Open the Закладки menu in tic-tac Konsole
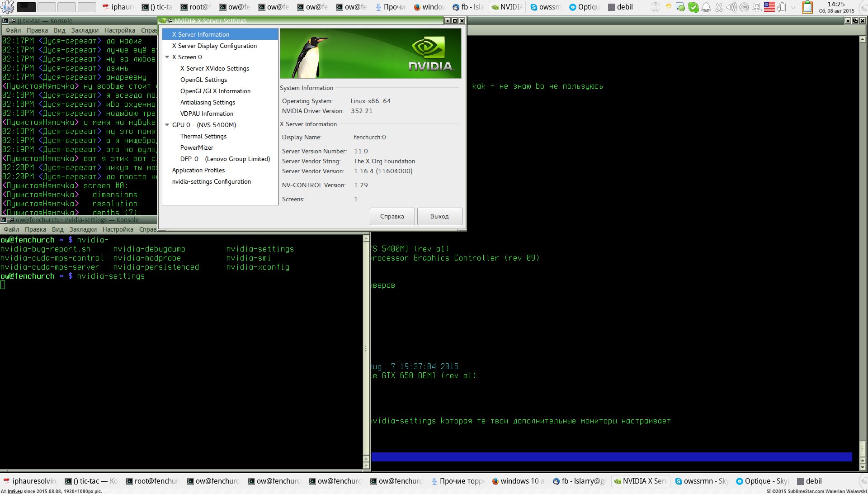868x494 pixels. coord(85,30)
